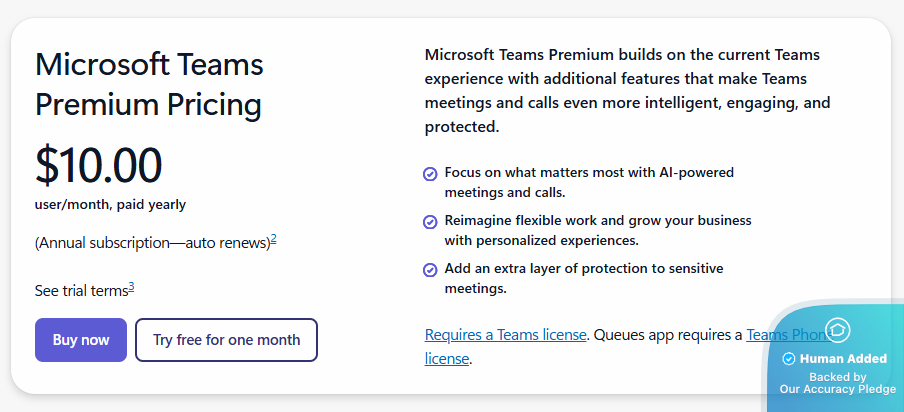Viewport: 904px width, 412px height.
Task: Click the check icon next to Human Added
Action: pyautogui.click(x=789, y=359)
